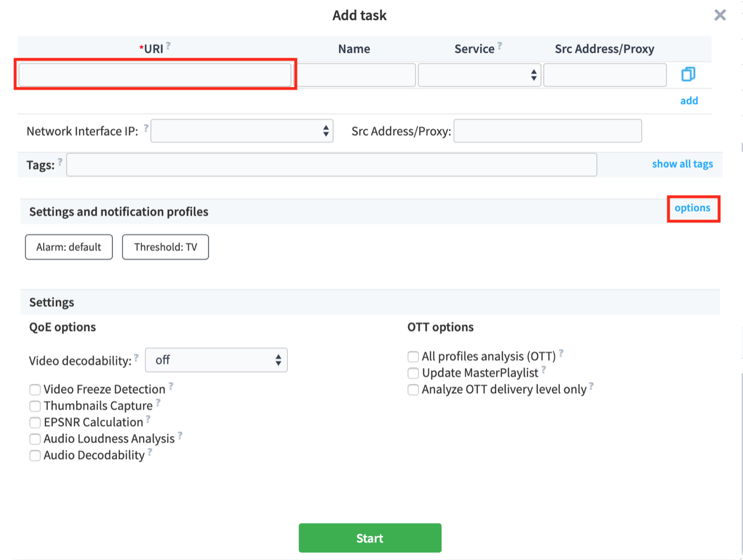The image size is (743, 560).
Task: Check Analyze OTT delivery level only
Action: click(413, 389)
